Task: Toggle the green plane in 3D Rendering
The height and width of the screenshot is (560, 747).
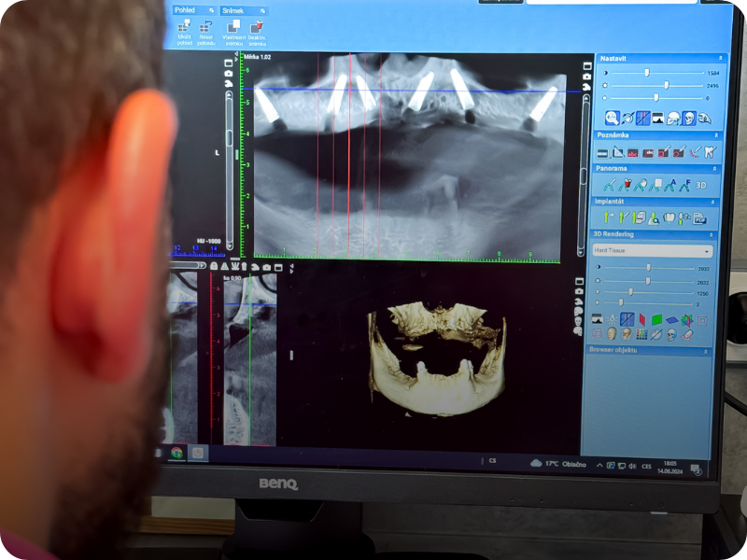Action: point(657,320)
